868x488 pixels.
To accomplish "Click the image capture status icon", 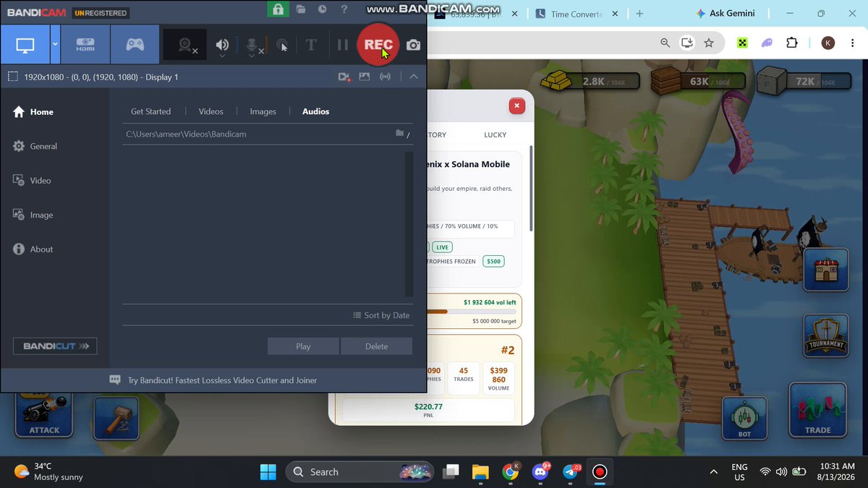I will (x=365, y=77).
